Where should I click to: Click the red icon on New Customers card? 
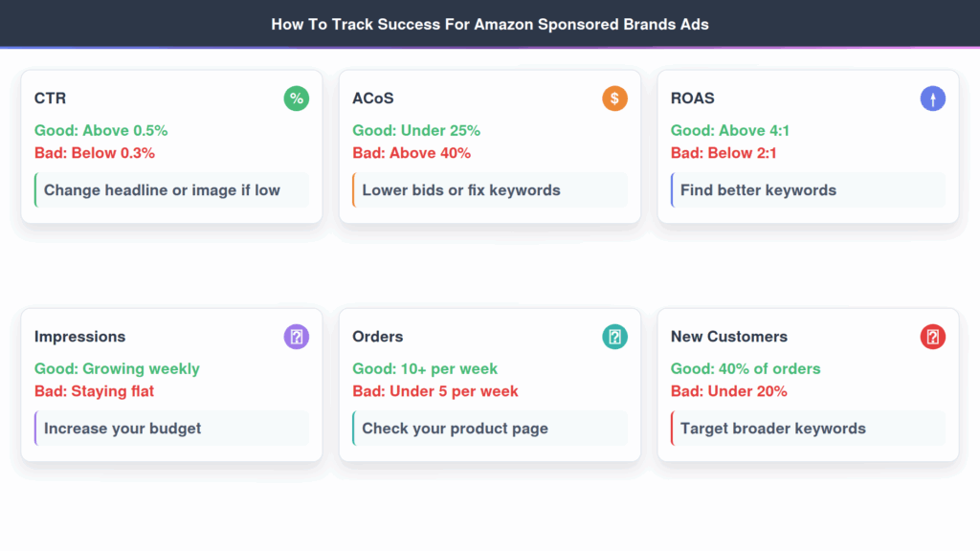click(933, 337)
